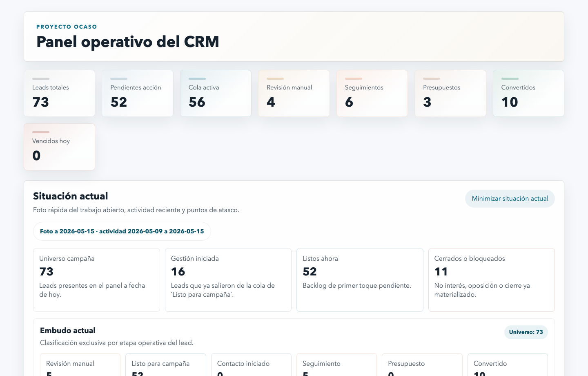Viewport: 588px width, 376px height.
Task: Open the Convertidos card
Action: click(x=528, y=94)
